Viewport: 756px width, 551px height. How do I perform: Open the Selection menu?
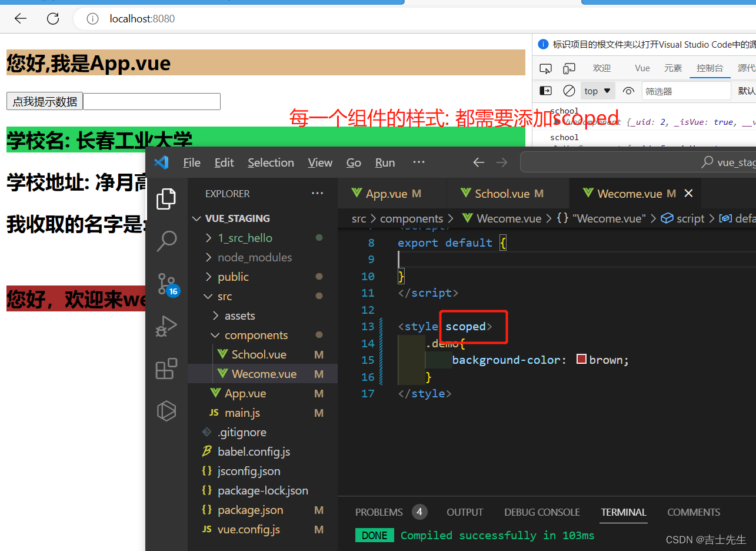(271, 162)
